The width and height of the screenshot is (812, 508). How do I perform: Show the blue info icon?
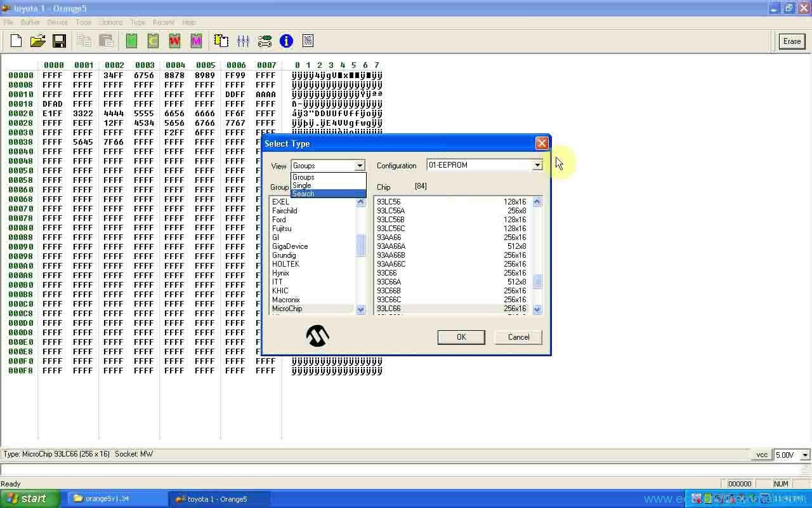[286, 41]
